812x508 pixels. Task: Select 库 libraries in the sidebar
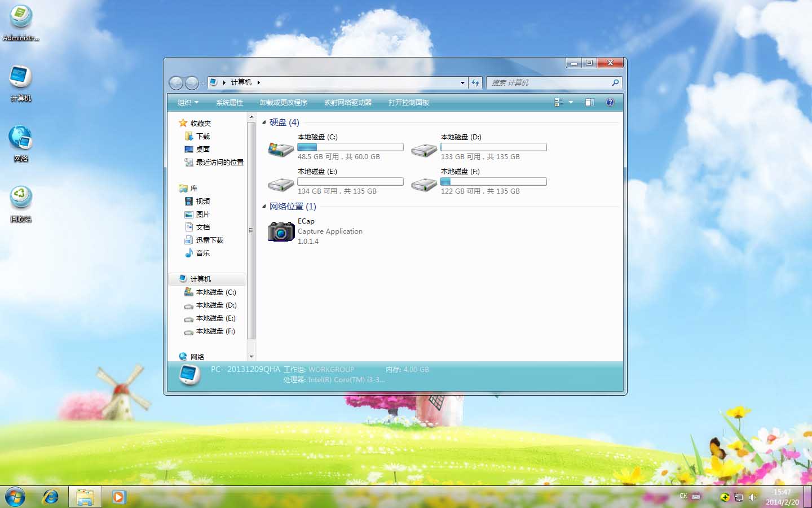point(194,188)
